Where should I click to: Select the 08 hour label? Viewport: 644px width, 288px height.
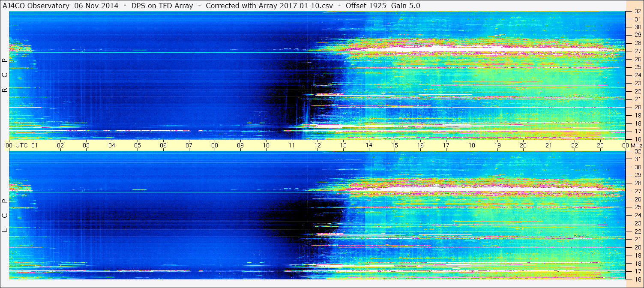pos(215,145)
